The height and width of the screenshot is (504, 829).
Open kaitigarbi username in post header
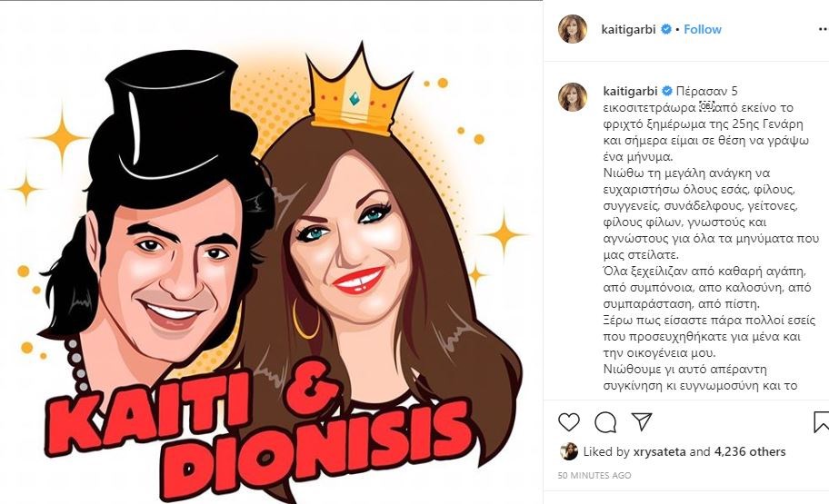tap(628, 30)
